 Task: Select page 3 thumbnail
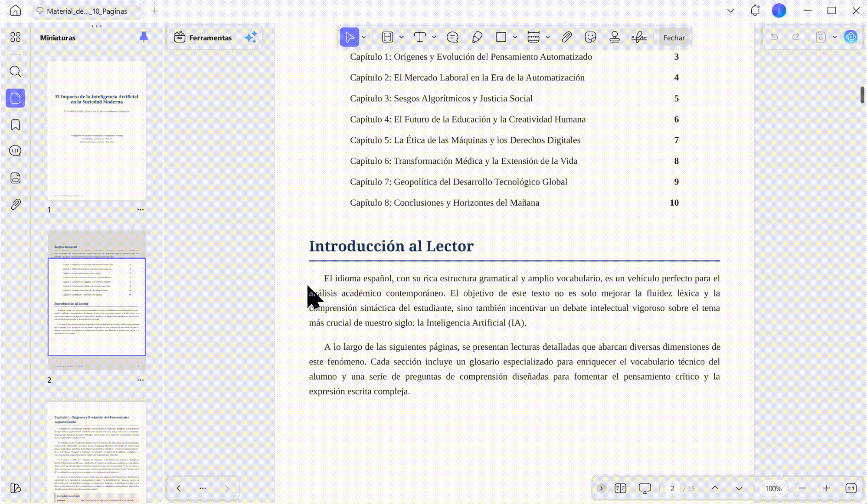click(97, 452)
